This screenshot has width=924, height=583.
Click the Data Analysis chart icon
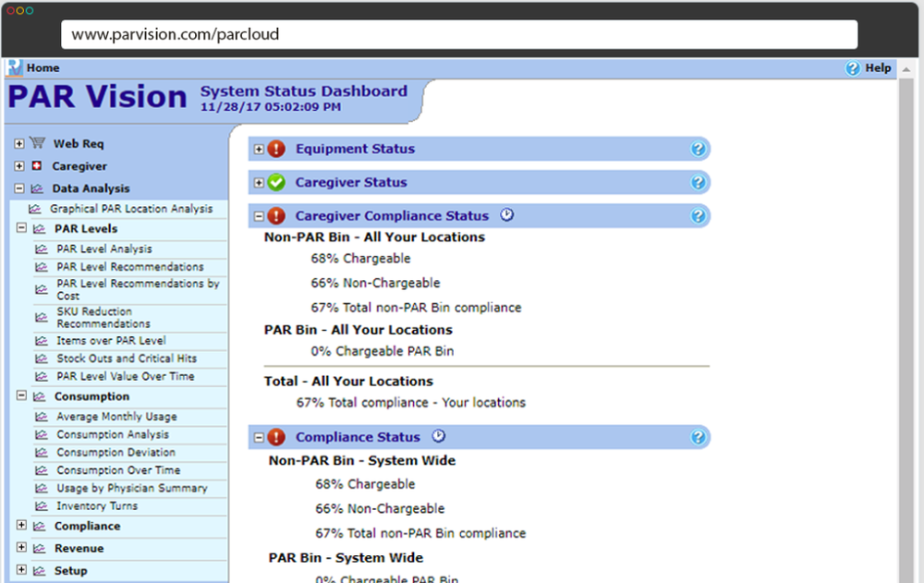click(x=37, y=188)
